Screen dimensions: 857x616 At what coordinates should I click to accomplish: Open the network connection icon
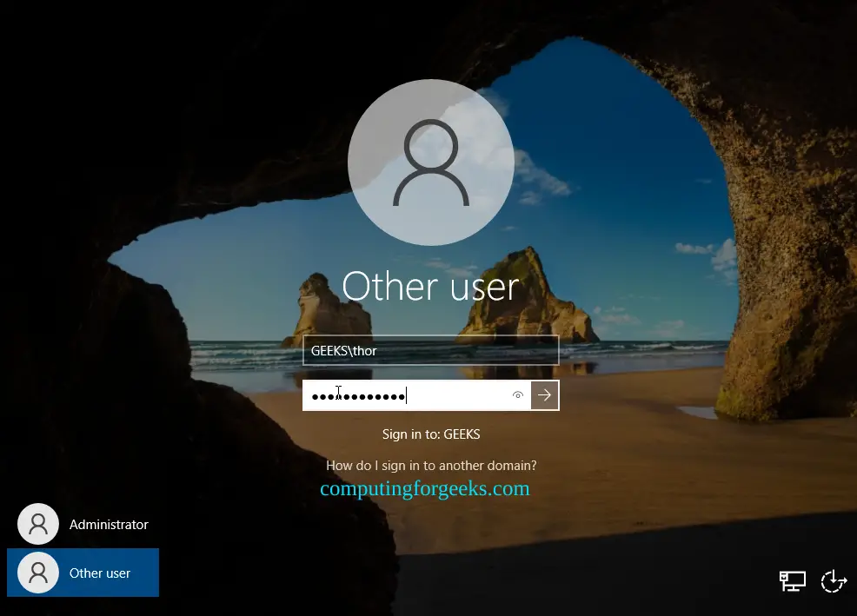coord(793,580)
